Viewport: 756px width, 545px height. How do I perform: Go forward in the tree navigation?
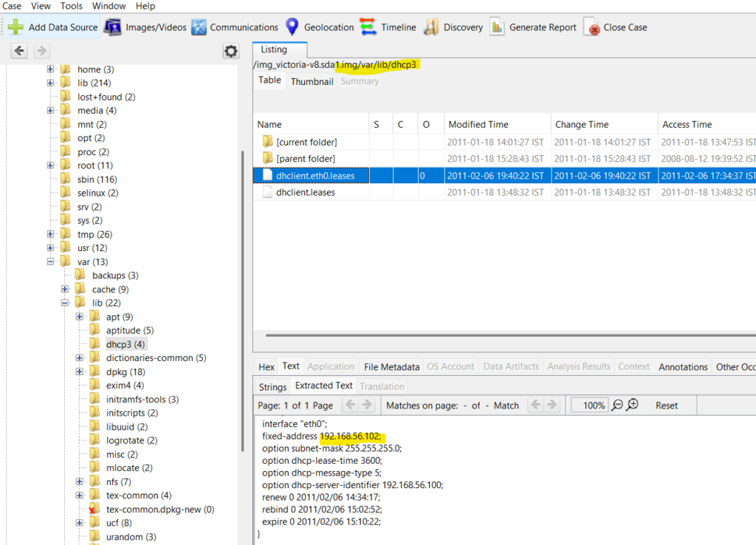coord(41,51)
